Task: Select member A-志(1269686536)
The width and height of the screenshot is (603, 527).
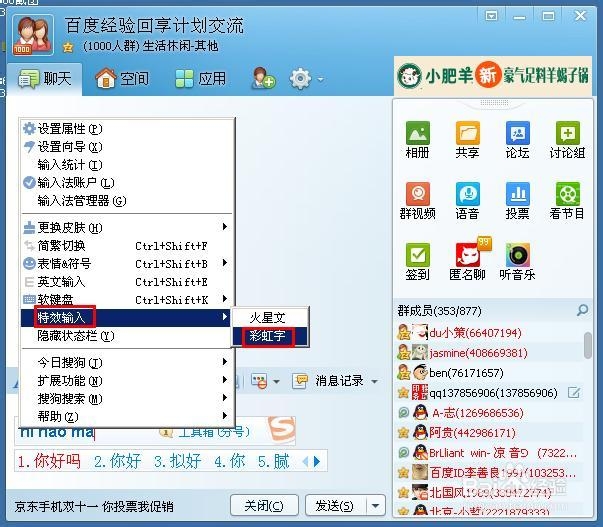Action: click(x=489, y=412)
